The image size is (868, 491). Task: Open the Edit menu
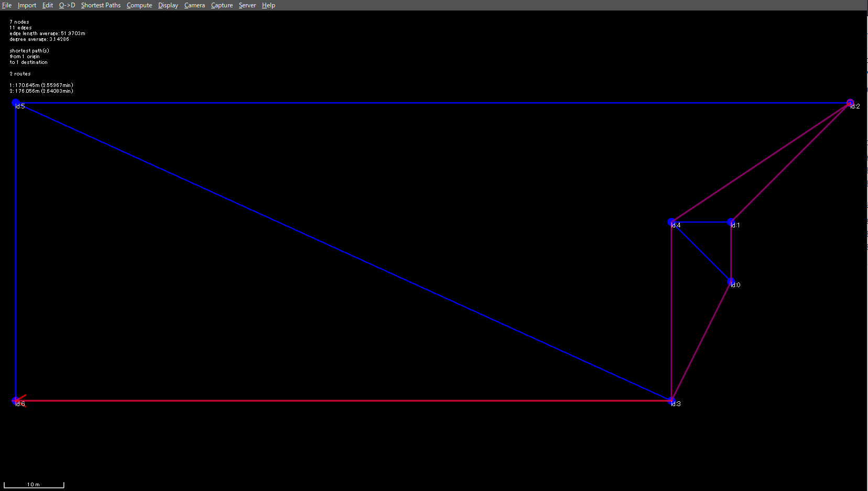pos(48,5)
